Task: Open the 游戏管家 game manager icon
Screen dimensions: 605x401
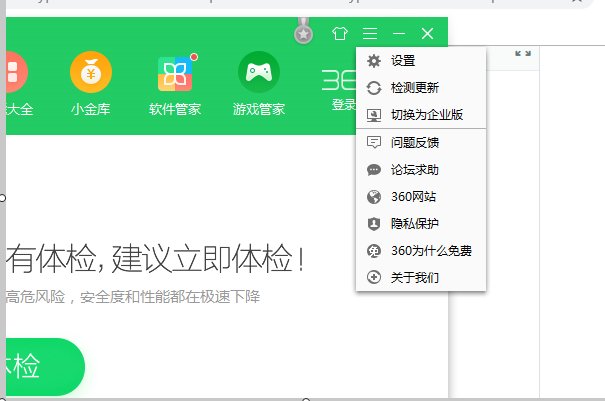Action: point(259,72)
